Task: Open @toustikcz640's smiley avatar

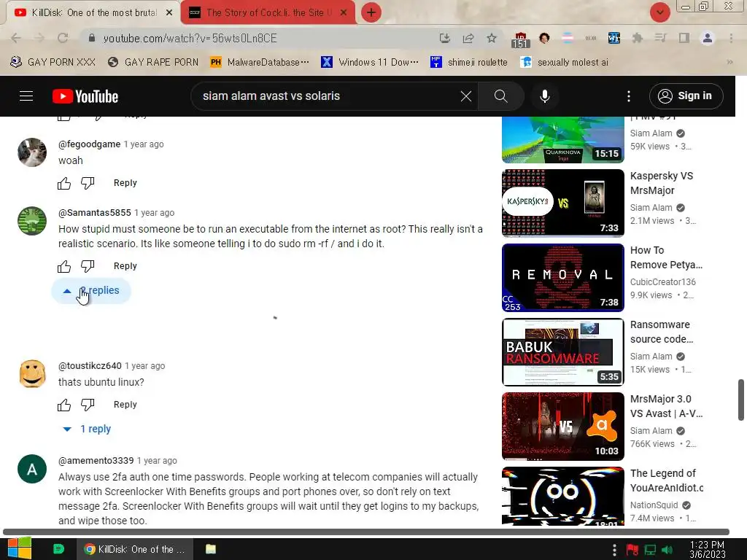Action: 32,374
